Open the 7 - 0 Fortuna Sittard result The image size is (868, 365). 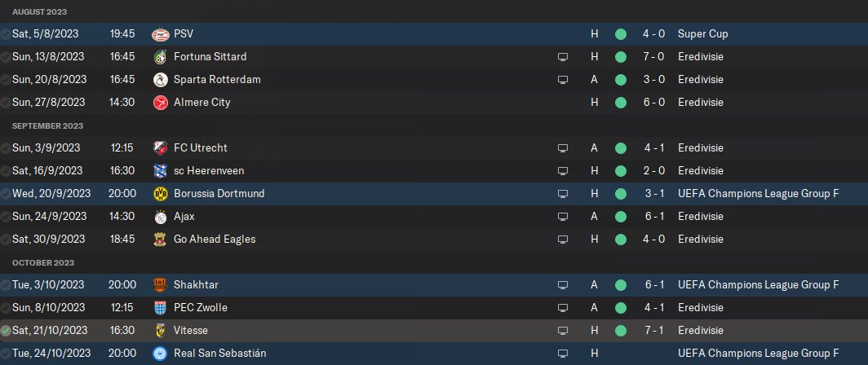click(x=653, y=57)
